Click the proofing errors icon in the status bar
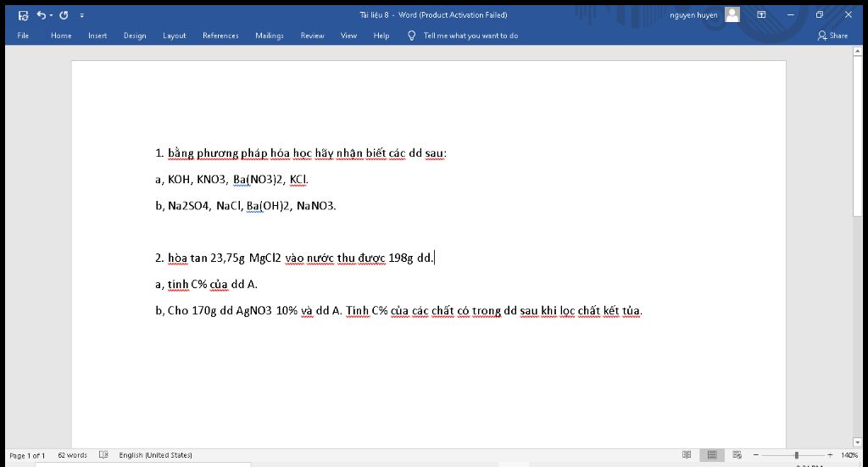Viewport: 868px width, 467px height. (103, 455)
